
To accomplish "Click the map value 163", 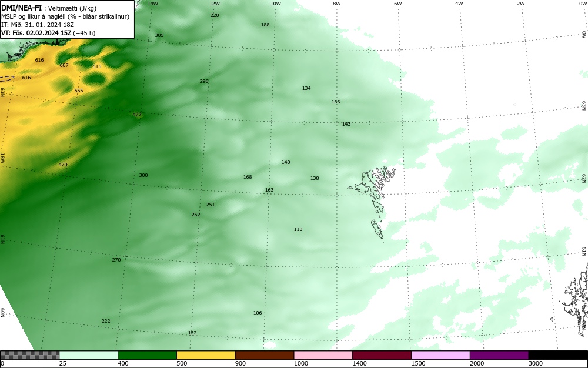I will [x=269, y=190].
